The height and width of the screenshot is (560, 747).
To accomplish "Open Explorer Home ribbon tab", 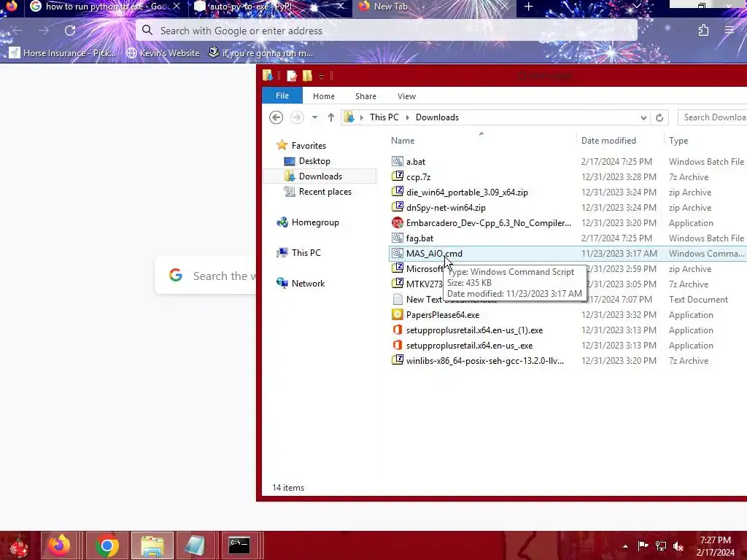I will click(323, 96).
